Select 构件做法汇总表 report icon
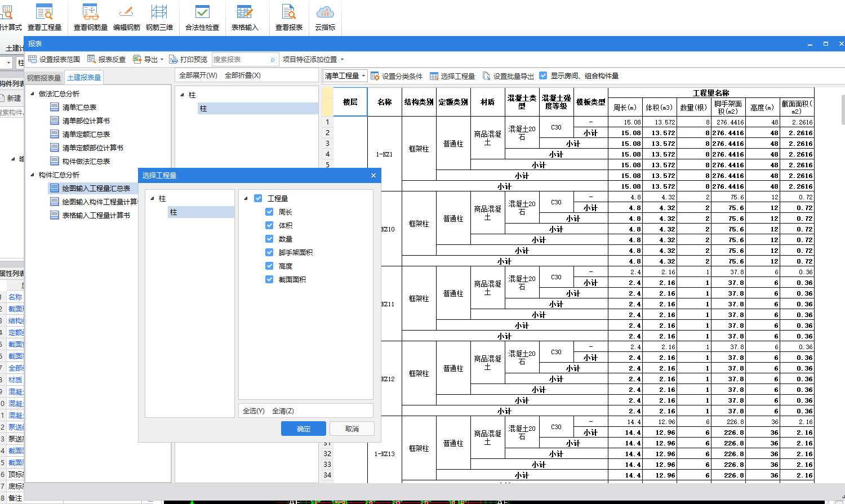845x504 pixels. [x=55, y=161]
